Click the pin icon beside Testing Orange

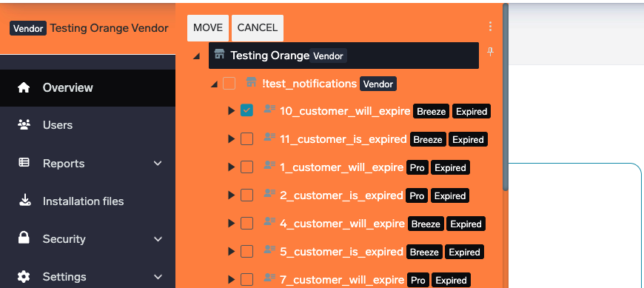pos(490,52)
